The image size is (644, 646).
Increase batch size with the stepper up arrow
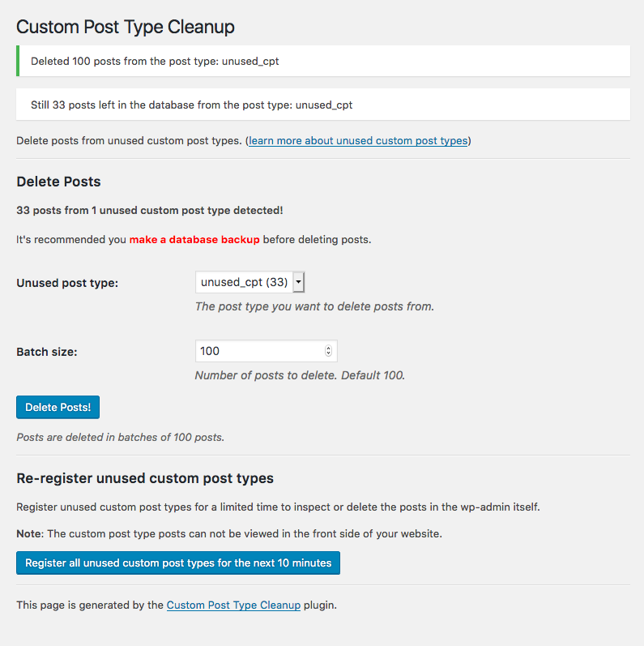(328, 349)
